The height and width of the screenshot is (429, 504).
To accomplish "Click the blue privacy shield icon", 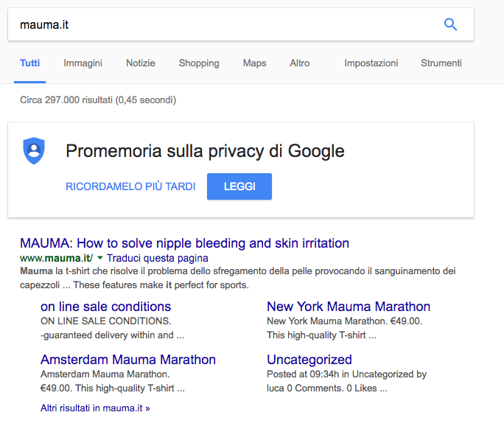I will click(x=34, y=150).
